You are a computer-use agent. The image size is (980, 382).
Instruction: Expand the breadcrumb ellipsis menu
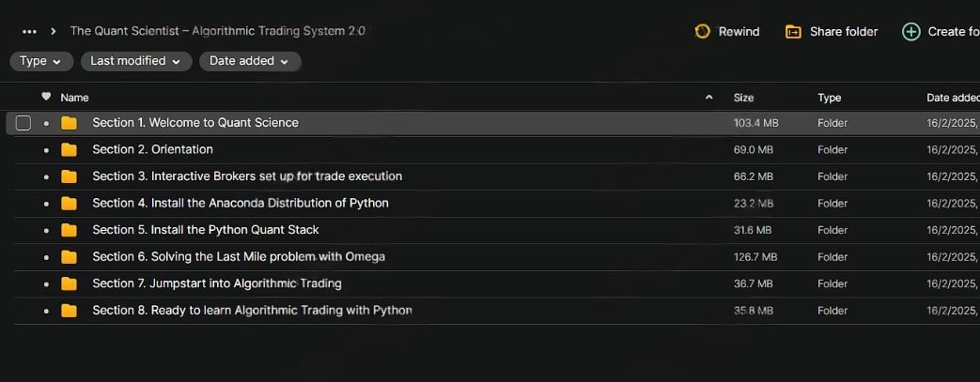(29, 31)
